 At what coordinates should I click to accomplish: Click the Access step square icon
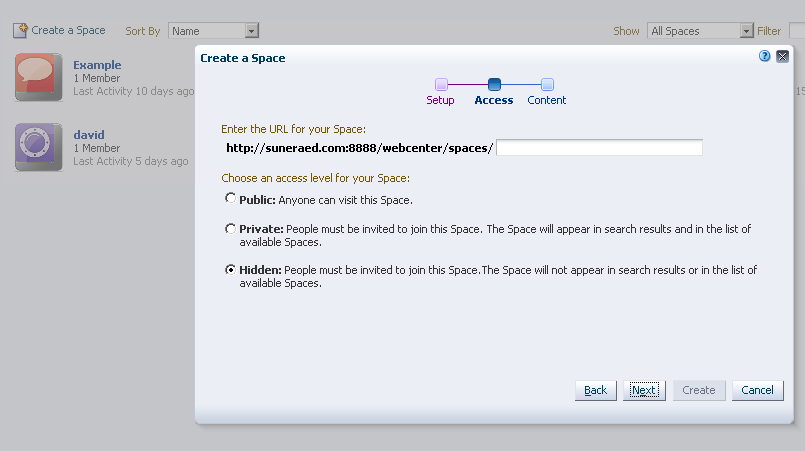click(x=494, y=85)
